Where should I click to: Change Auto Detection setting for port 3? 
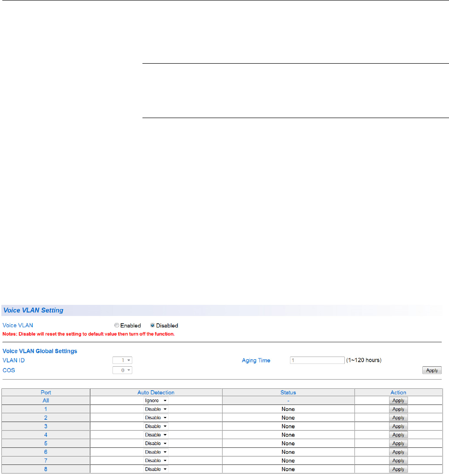(156, 426)
